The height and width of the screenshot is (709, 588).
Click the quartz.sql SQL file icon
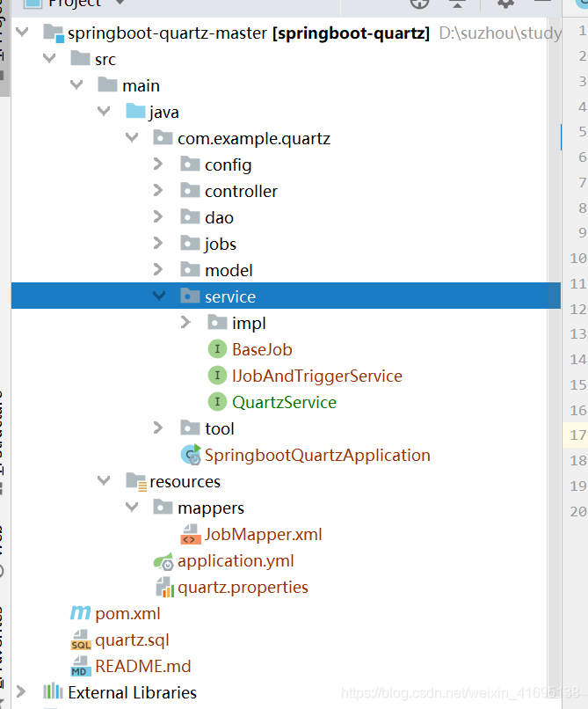[81, 640]
